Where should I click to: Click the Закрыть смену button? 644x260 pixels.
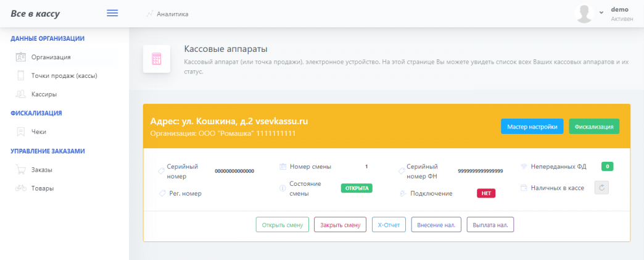(x=341, y=225)
